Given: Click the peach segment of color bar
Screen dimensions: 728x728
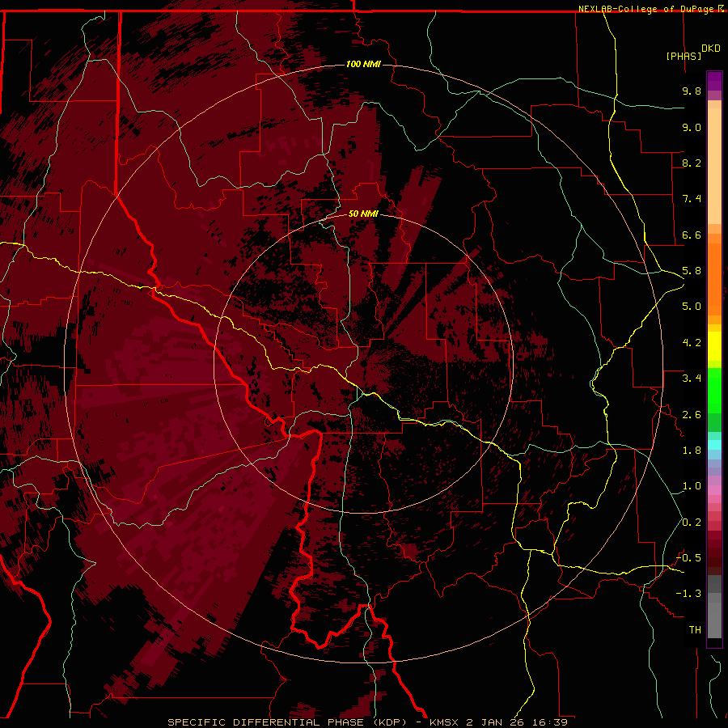Looking at the screenshot, I should pos(714,166).
